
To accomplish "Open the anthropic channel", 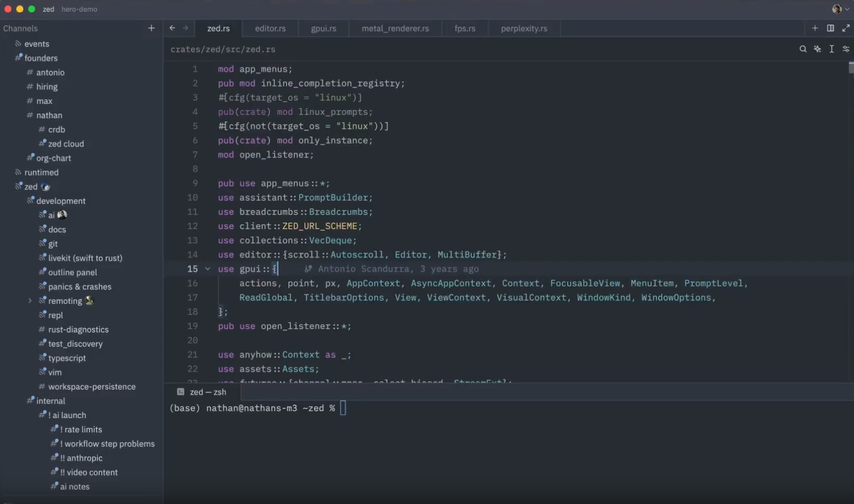I will (84, 458).
